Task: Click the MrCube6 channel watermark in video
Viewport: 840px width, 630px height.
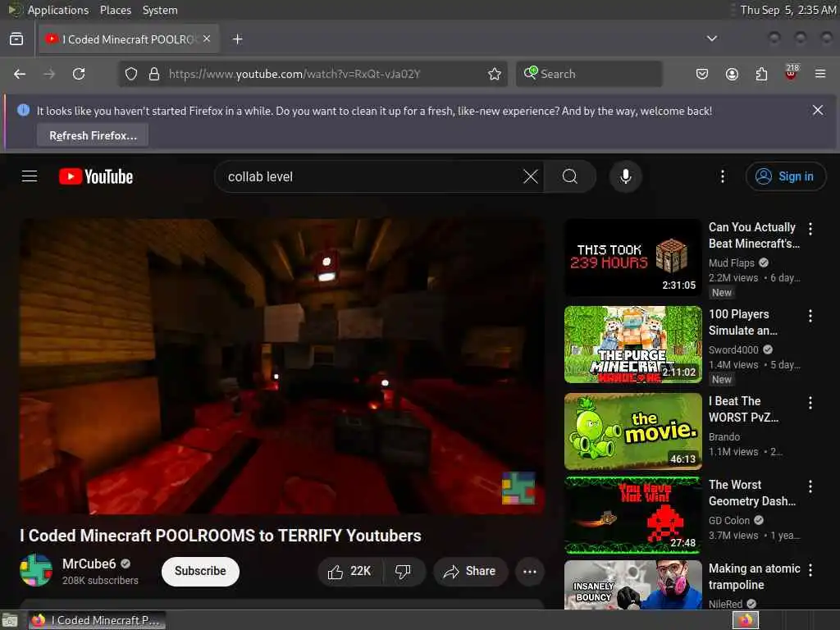Action: click(518, 488)
